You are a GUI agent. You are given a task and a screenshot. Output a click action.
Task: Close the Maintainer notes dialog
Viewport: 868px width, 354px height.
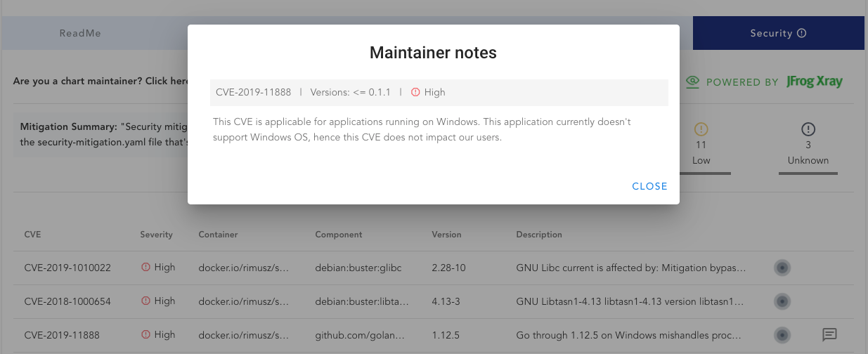click(x=649, y=186)
